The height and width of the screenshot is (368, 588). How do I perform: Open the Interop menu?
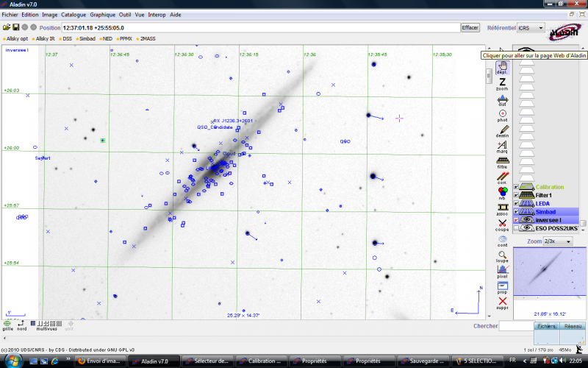[157, 15]
